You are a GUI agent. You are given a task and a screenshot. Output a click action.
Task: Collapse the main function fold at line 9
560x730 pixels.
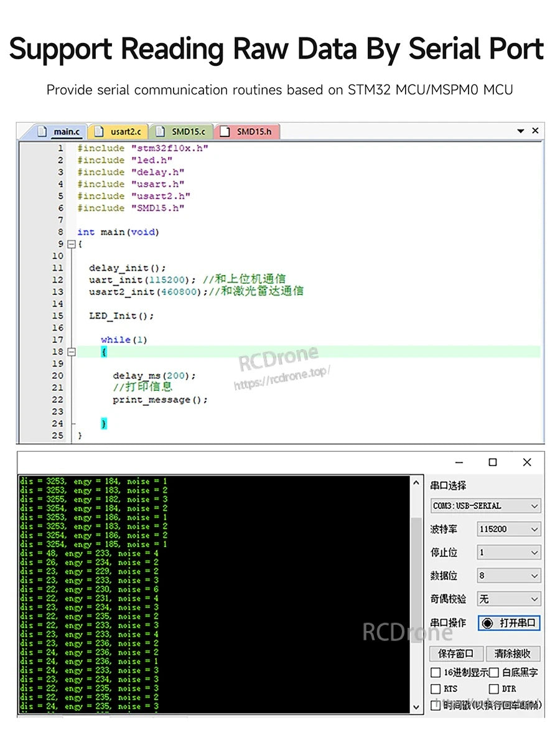pos(71,244)
